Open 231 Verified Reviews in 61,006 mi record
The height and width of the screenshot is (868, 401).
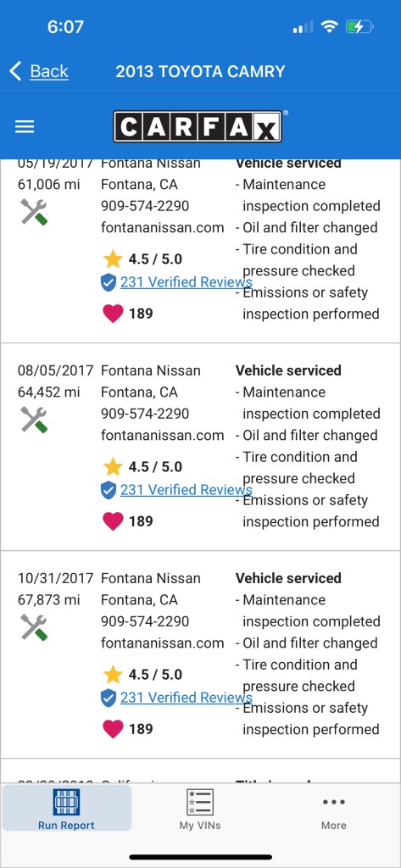(x=187, y=282)
